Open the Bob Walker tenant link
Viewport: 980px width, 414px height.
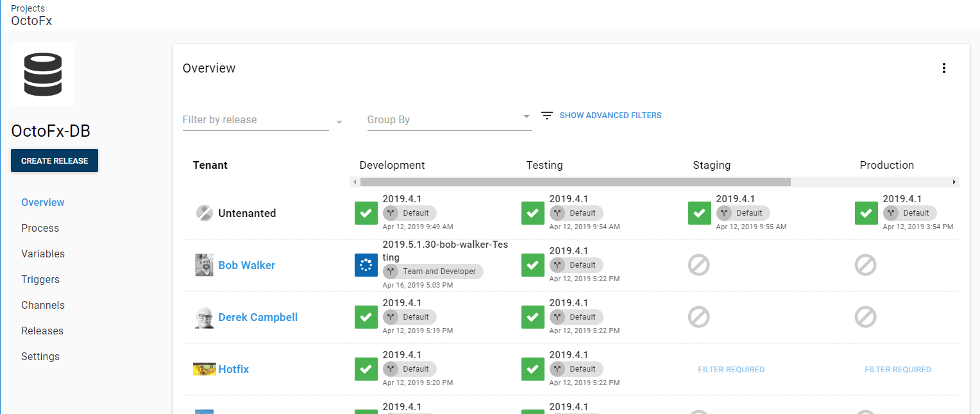(246, 265)
